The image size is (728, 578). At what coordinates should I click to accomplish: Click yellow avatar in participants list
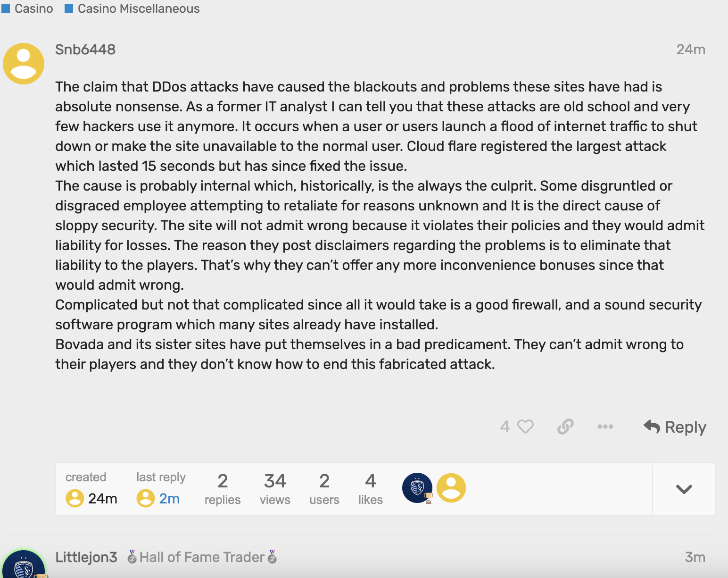tap(451, 487)
